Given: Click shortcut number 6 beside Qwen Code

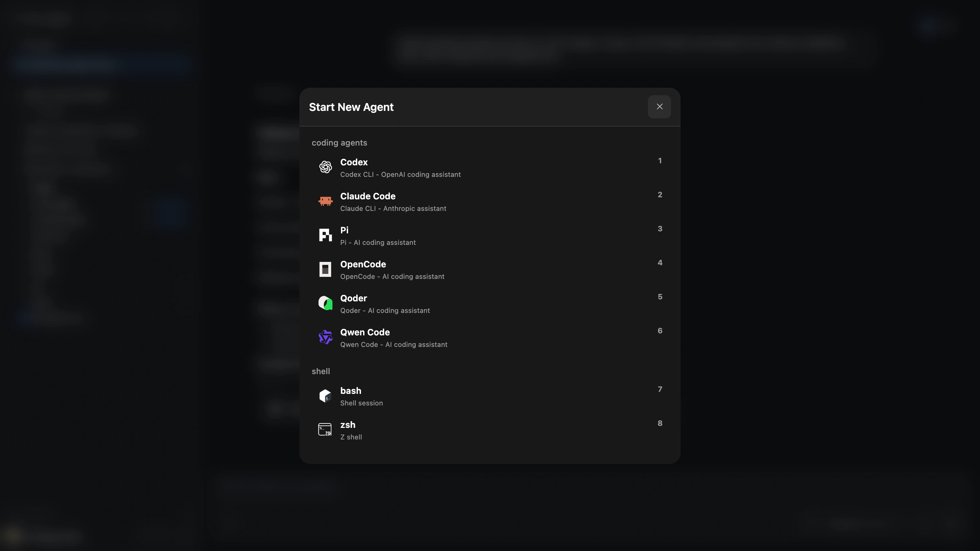Looking at the screenshot, I should [x=660, y=331].
